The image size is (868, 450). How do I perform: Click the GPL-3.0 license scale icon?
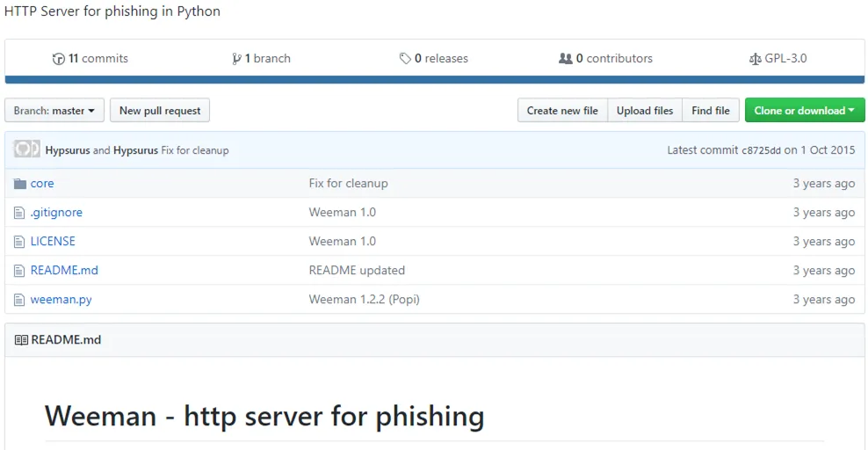tap(755, 59)
